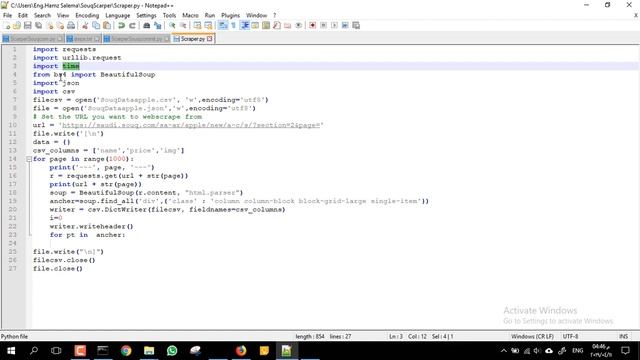Start macro recording with the red button
The image size is (640, 360).
click(x=313, y=25)
